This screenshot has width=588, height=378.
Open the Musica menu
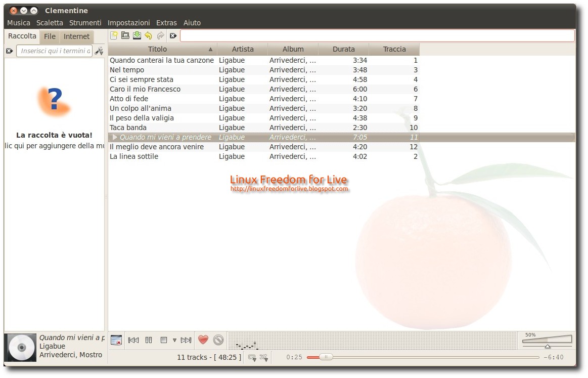(x=19, y=23)
